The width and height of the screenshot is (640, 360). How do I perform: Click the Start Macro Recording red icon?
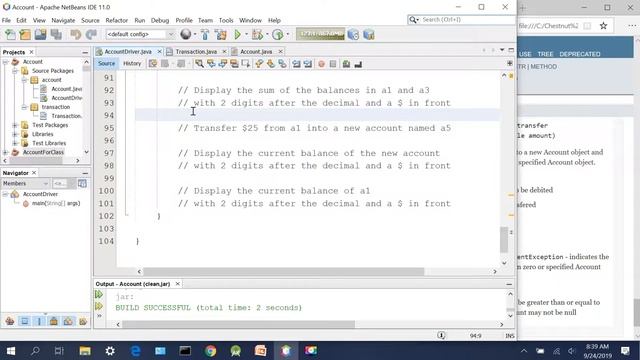click(321, 64)
